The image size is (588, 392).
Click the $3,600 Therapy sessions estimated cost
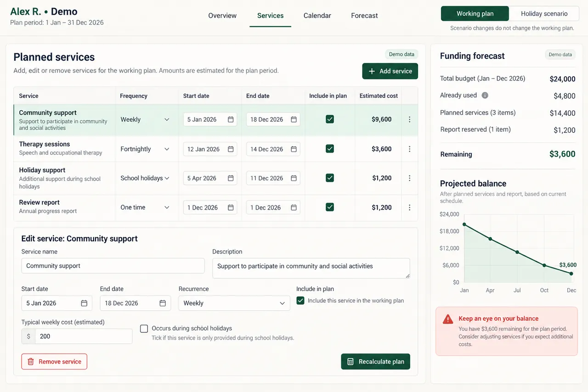pyautogui.click(x=382, y=149)
